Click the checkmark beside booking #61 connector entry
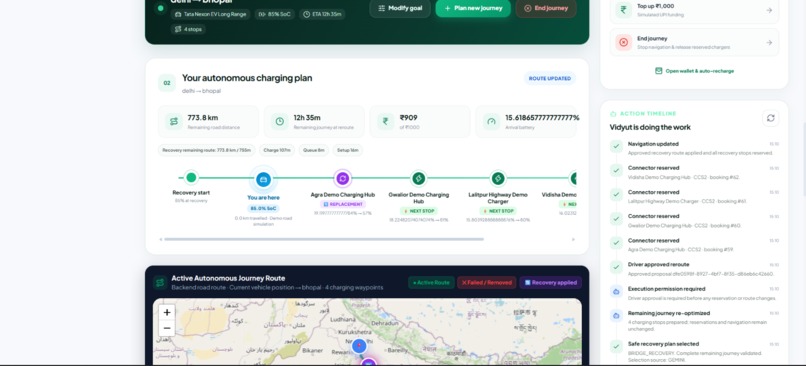 pyautogui.click(x=616, y=195)
